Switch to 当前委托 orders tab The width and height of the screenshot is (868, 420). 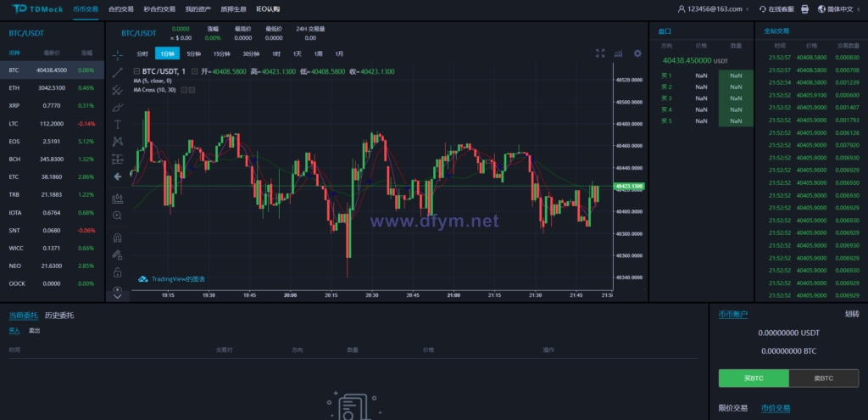click(x=23, y=316)
